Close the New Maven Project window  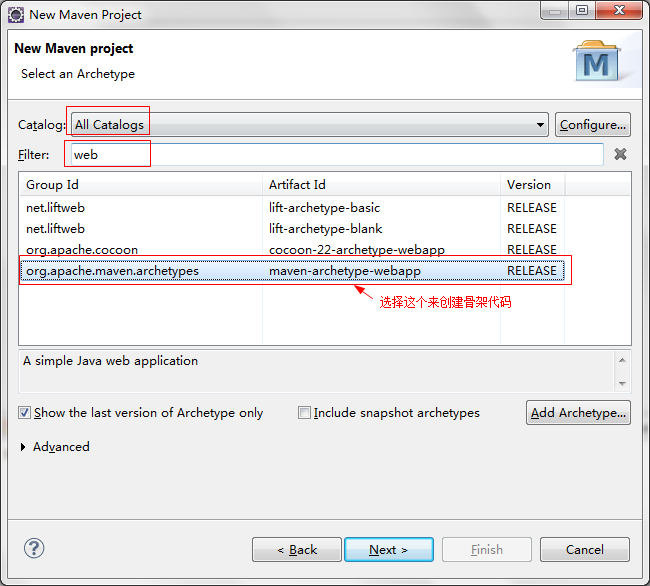click(x=619, y=10)
